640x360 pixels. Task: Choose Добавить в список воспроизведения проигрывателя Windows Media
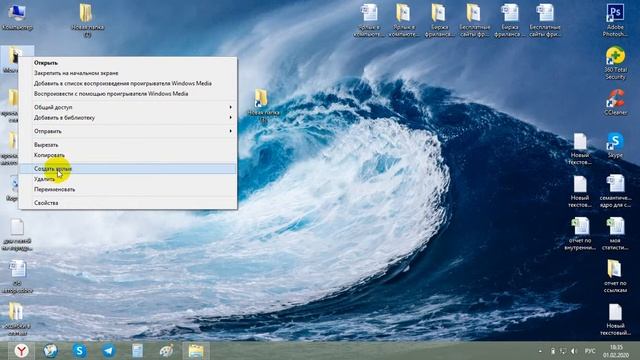point(127,83)
